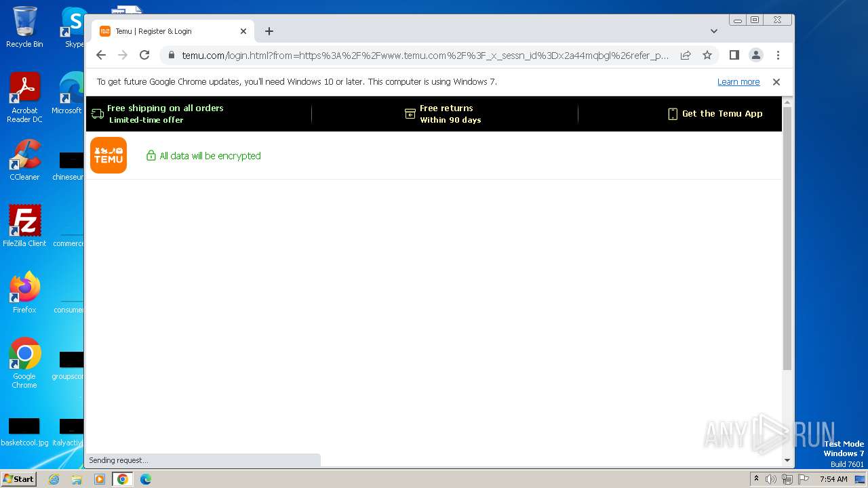
Task: Open the Windows Start menu
Action: tap(19, 479)
